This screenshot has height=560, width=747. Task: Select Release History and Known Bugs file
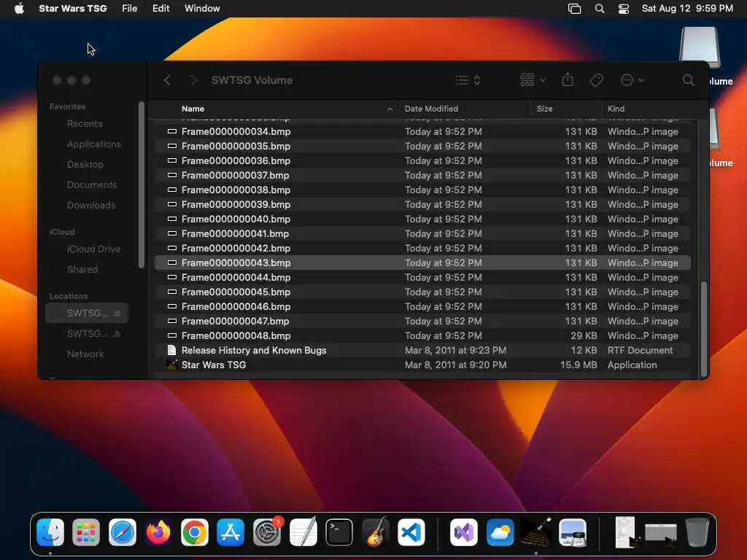422,351
